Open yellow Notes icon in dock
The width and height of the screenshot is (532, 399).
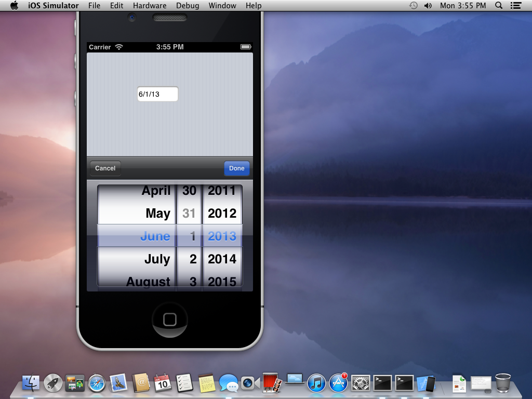(207, 383)
